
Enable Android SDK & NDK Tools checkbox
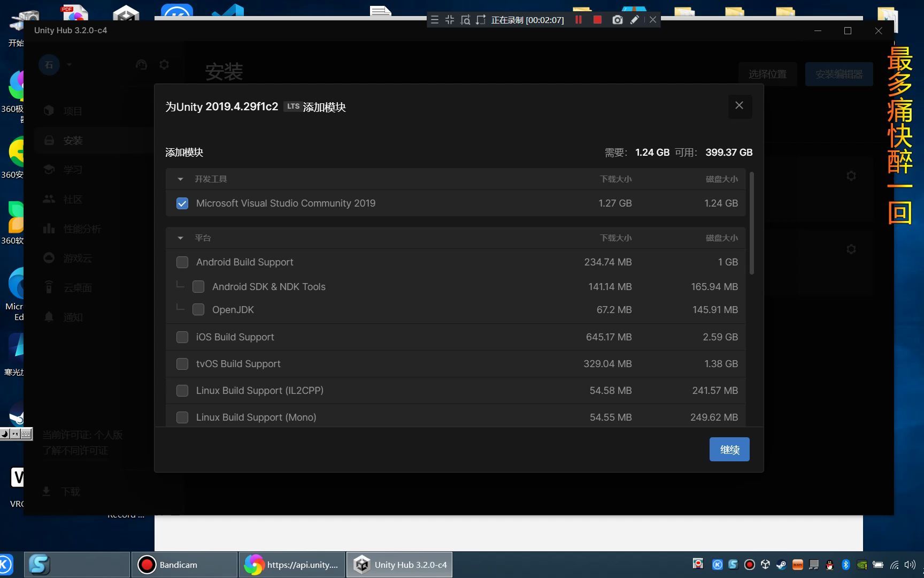[198, 287]
